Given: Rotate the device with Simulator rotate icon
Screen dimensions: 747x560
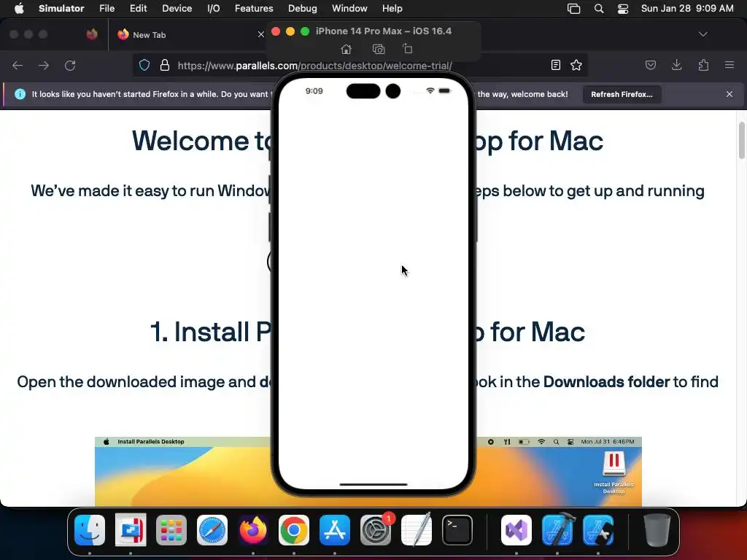Looking at the screenshot, I should pyautogui.click(x=408, y=49).
